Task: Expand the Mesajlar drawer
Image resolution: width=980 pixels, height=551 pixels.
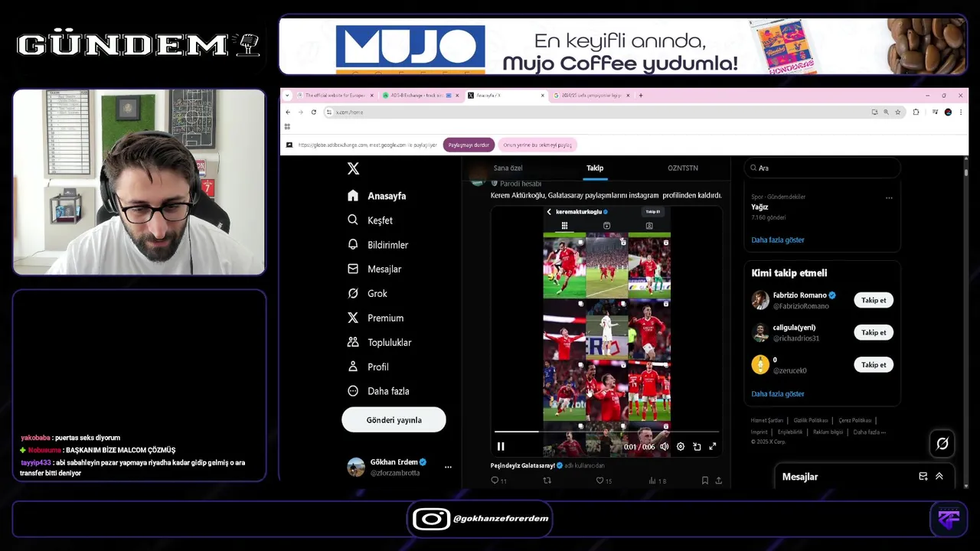Action: click(x=939, y=477)
